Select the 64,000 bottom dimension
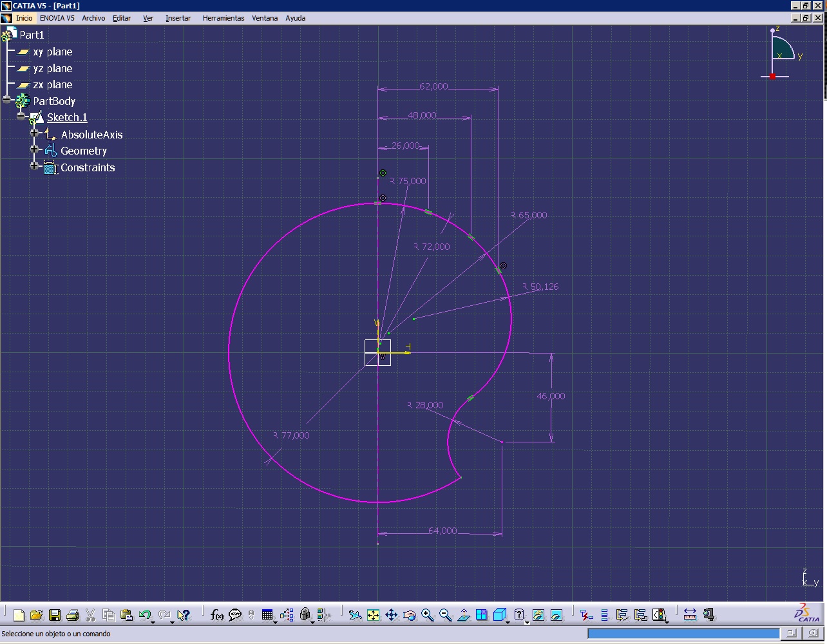Image resolution: width=827 pixels, height=644 pixels. pos(442,531)
